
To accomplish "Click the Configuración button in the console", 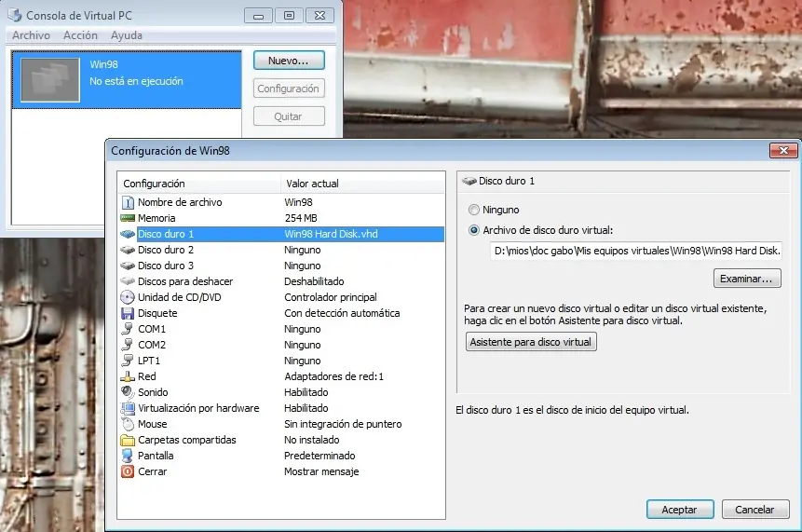I will point(289,89).
